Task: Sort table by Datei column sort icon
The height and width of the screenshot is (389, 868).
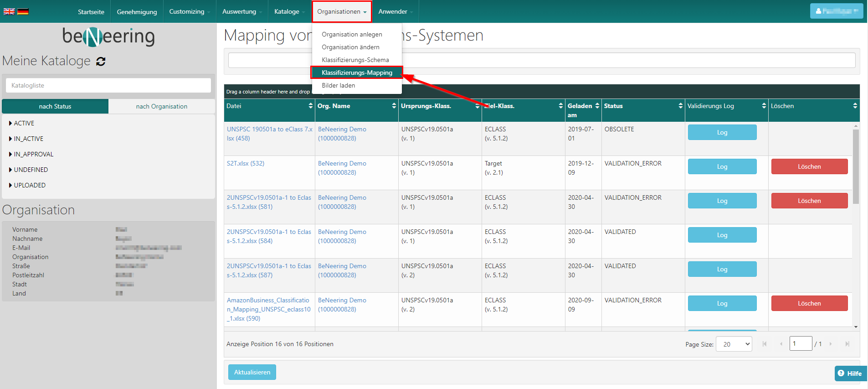Action: click(x=310, y=106)
